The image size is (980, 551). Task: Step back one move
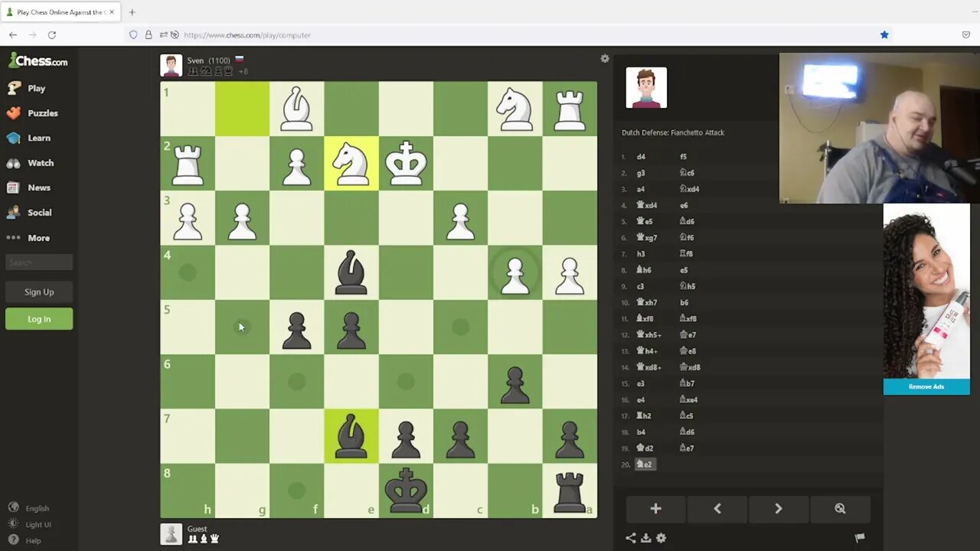(717, 509)
